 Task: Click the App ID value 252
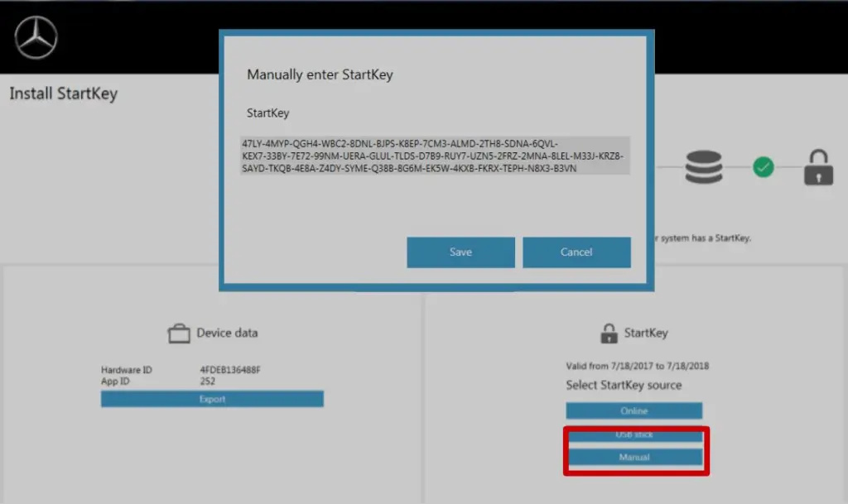(208, 382)
